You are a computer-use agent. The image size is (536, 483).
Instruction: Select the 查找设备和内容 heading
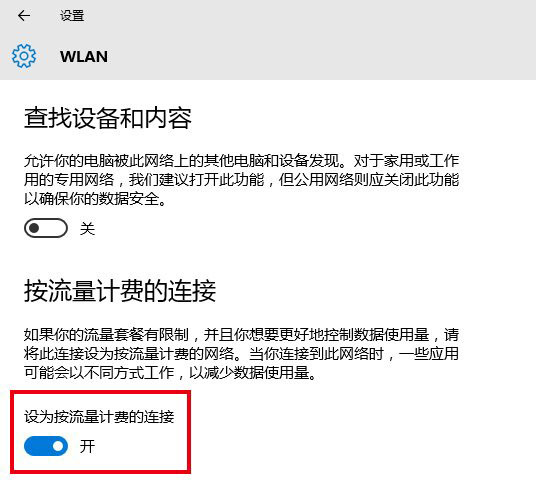[108, 118]
